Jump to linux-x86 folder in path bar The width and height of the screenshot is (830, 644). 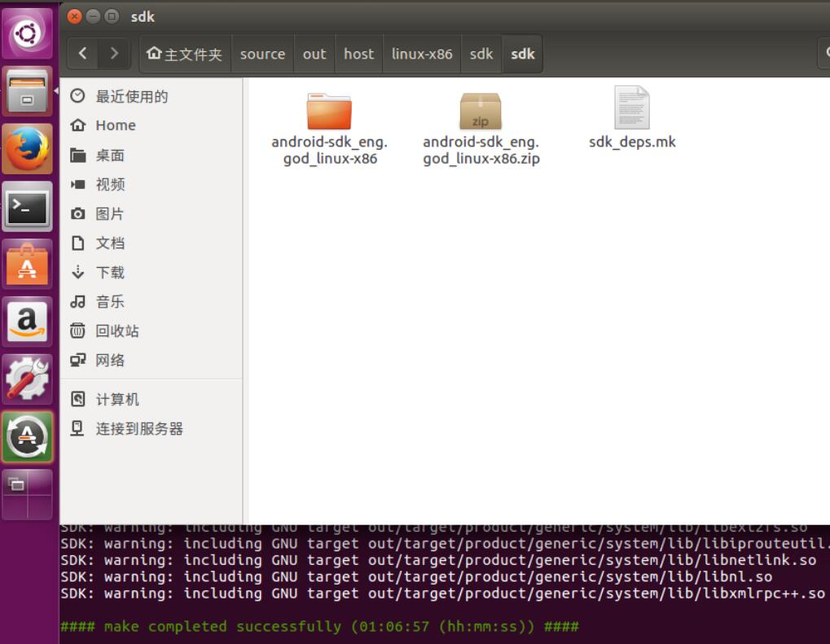422,54
